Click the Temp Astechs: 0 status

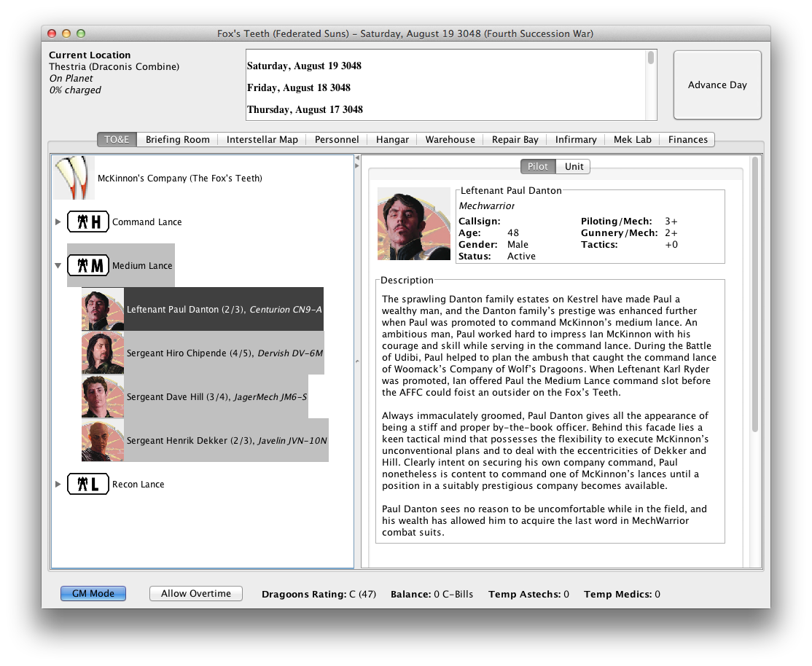click(528, 594)
